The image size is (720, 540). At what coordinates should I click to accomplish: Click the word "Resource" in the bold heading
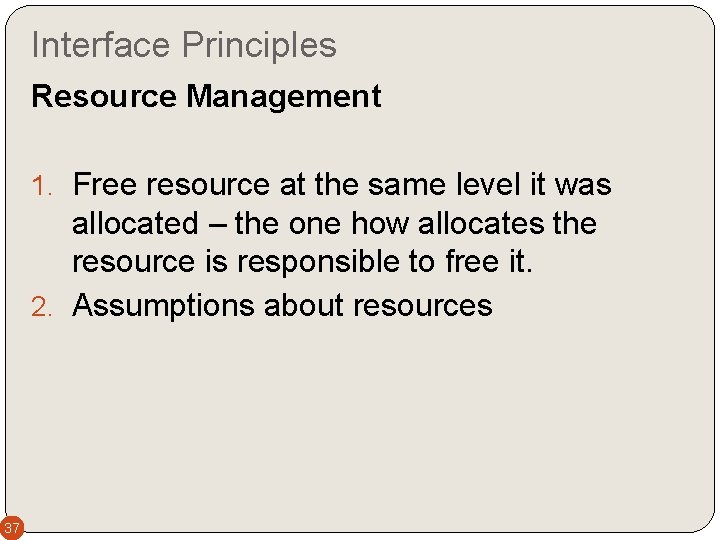point(105,97)
